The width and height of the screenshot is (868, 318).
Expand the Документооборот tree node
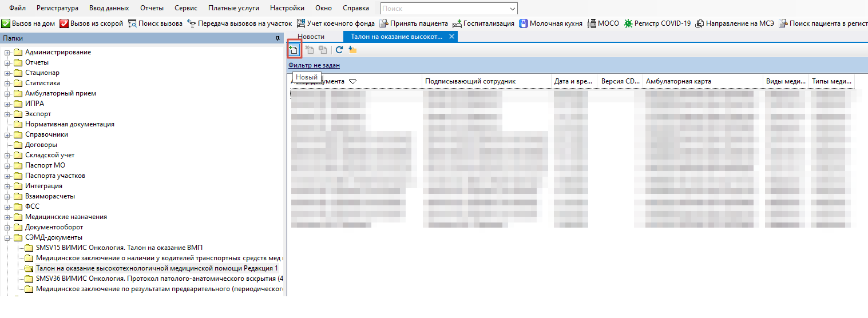pos(8,228)
